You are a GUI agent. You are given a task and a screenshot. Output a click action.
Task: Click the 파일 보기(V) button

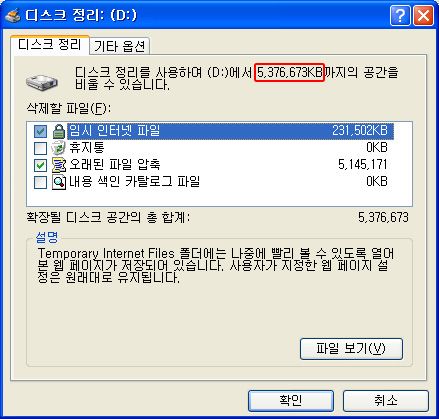pyautogui.click(x=351, y=349)
